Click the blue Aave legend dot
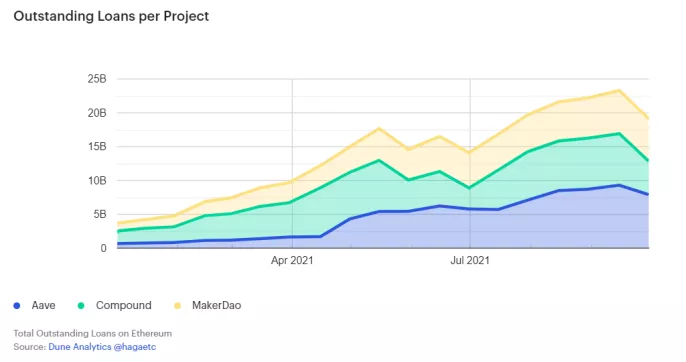The height and width of the screenshot is (362, 686). (17, 306)
